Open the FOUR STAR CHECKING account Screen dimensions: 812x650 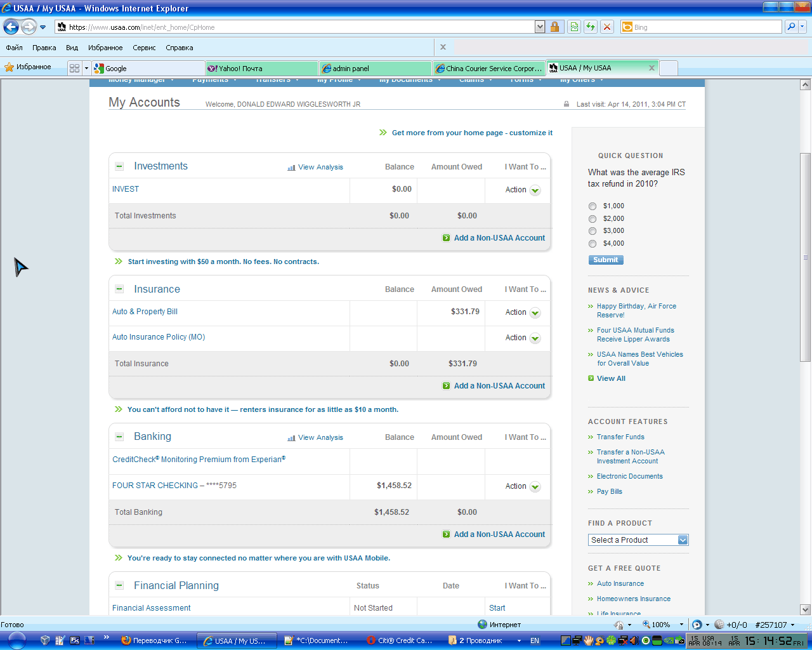tap(174, 486)
